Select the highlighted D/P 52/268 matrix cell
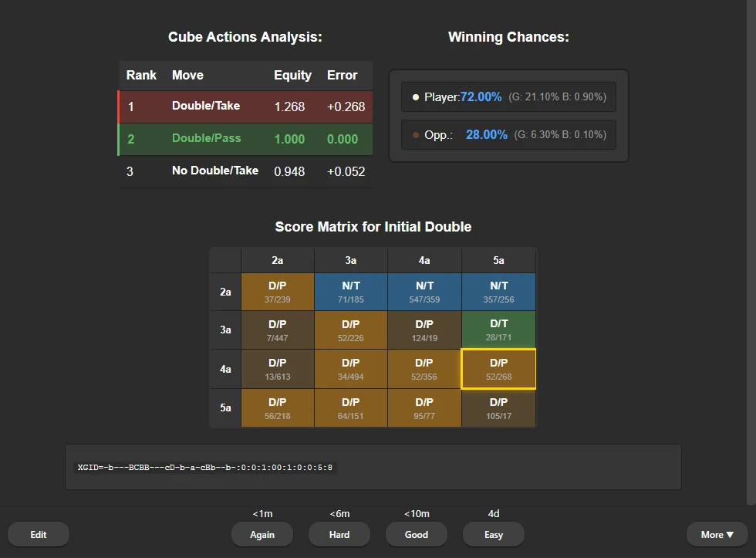Screen dimensions: 756x558 pyautogui.click(x=498, y=368)
